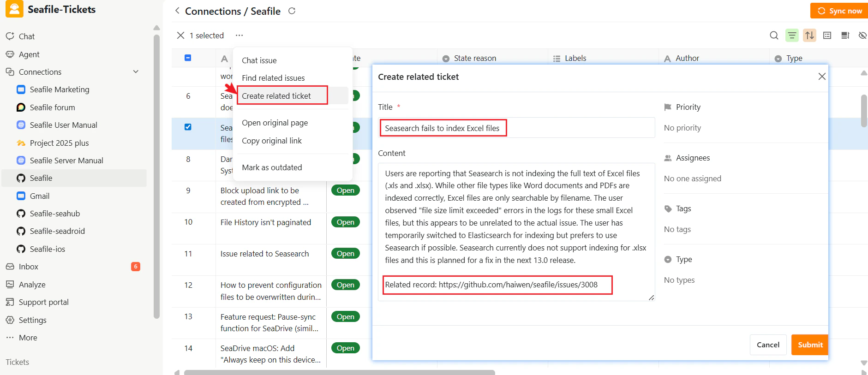Open the search magnifier tool
The width and height of the screenshot is (868, 375).
point(774,36)
